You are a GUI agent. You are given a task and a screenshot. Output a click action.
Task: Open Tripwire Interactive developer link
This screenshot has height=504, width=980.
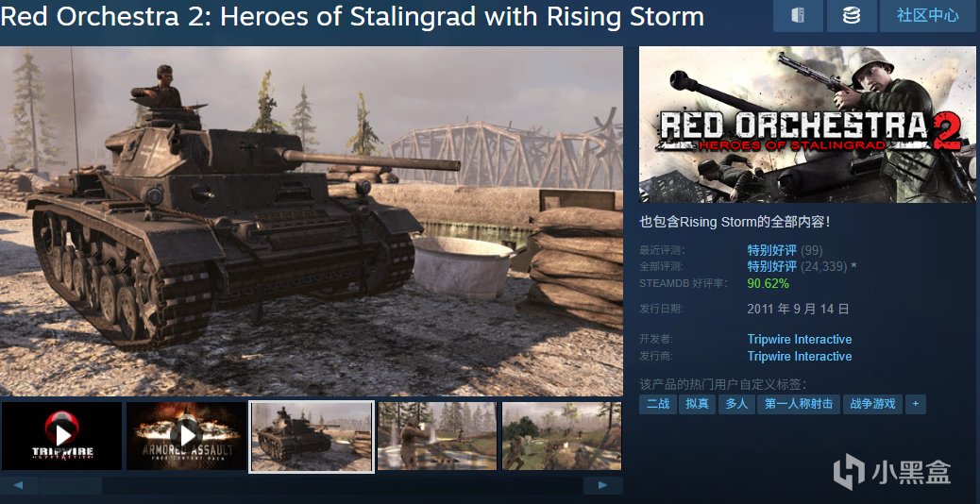pyautogui.click(x=800, y=339)
